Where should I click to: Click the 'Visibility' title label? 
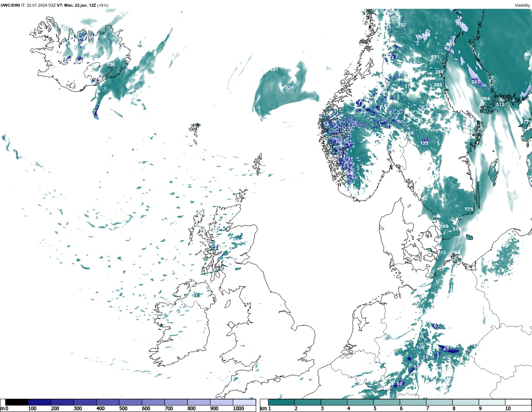(x=522, y=5)
